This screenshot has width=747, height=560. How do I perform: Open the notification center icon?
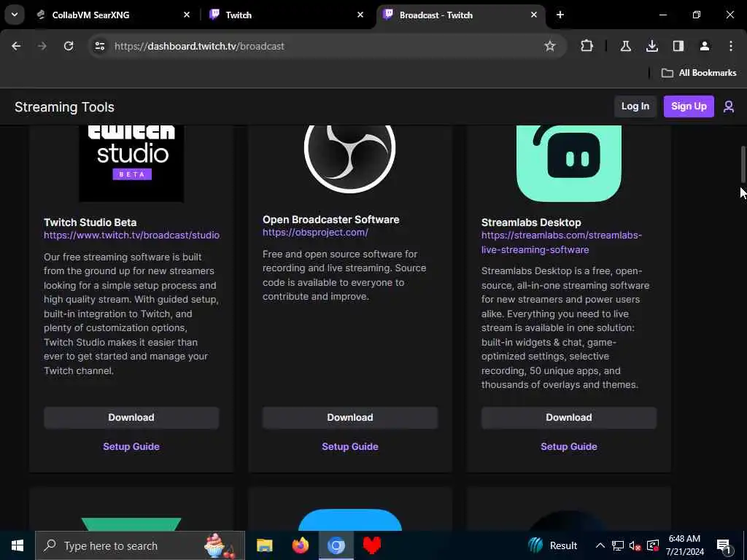pos(724,546)
